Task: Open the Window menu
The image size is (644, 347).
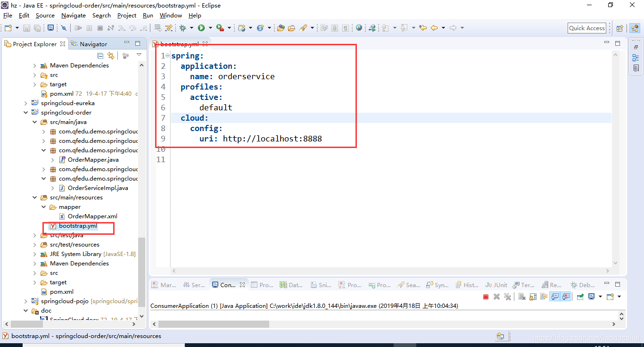Action: (x=171, y=16)
